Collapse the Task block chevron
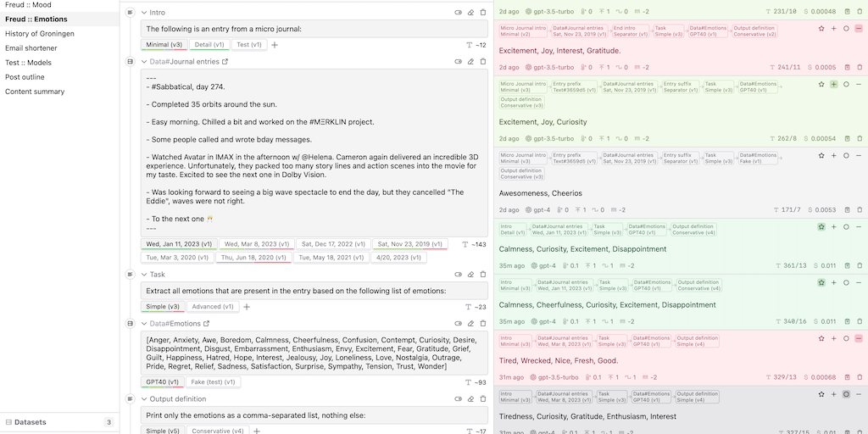This screenshot has width=868, height=434. [144, 274]
